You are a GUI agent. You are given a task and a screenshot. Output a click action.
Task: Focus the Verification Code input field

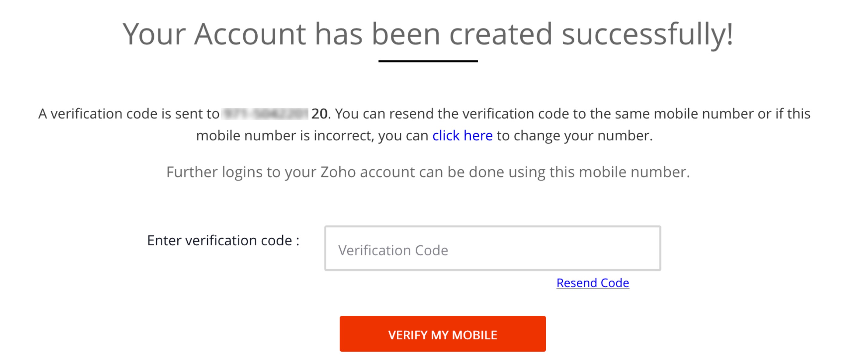(492, 249)
